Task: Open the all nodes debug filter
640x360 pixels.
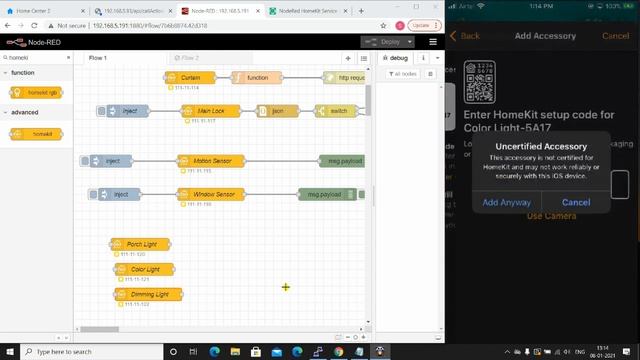Action: point(403,74)
